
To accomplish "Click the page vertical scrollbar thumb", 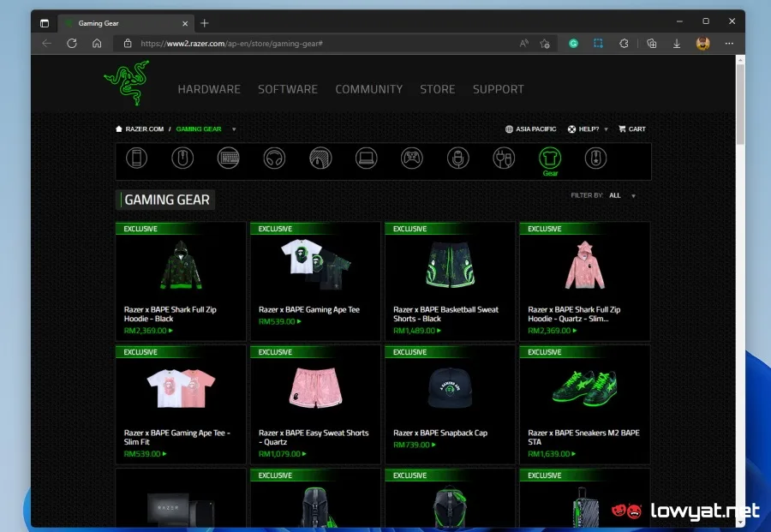I will tap(740, 105).
